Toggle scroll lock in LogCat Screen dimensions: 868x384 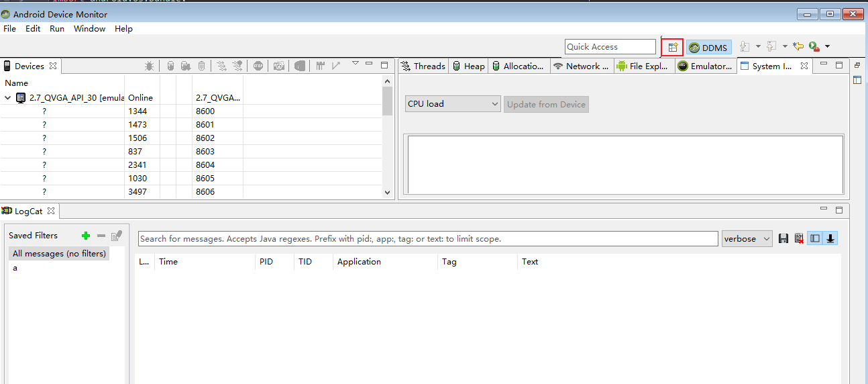coord(830,238)
